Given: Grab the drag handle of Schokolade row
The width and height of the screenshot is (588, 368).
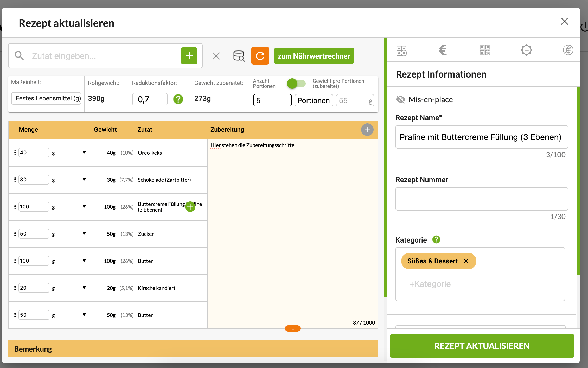Looking at the screenshot, I should pos(15,180).
